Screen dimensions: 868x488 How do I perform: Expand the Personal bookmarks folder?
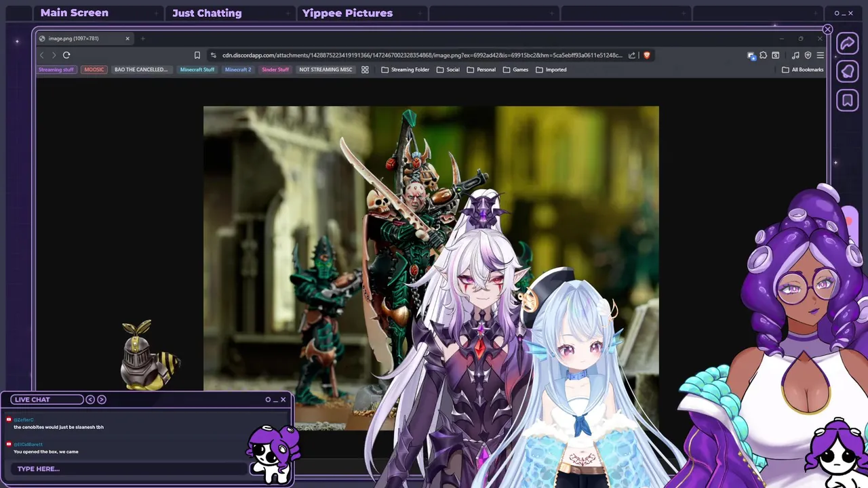click(x=481, y=69)
